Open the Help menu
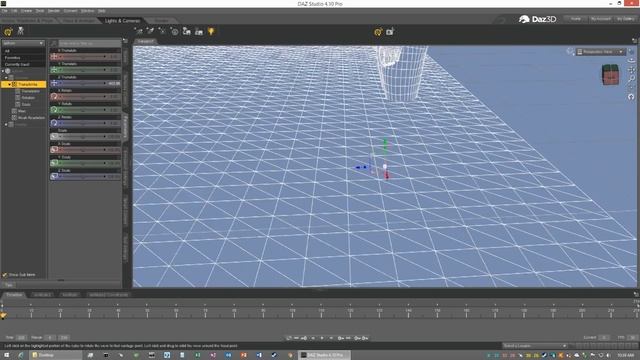This screenshot has width=640, height=360. coord(102,11)
